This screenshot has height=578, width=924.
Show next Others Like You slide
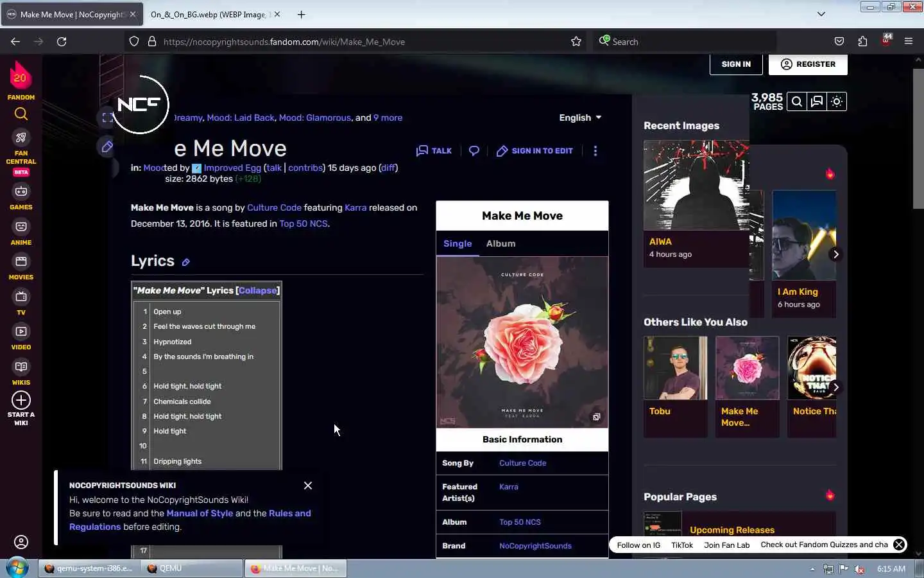coord(835,387)
